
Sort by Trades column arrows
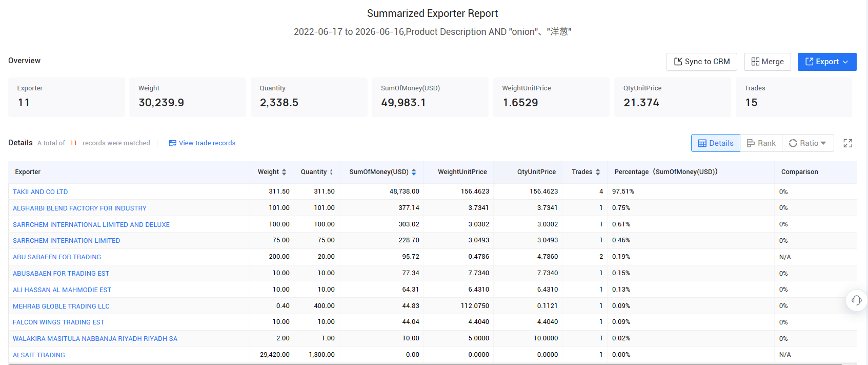598,172
